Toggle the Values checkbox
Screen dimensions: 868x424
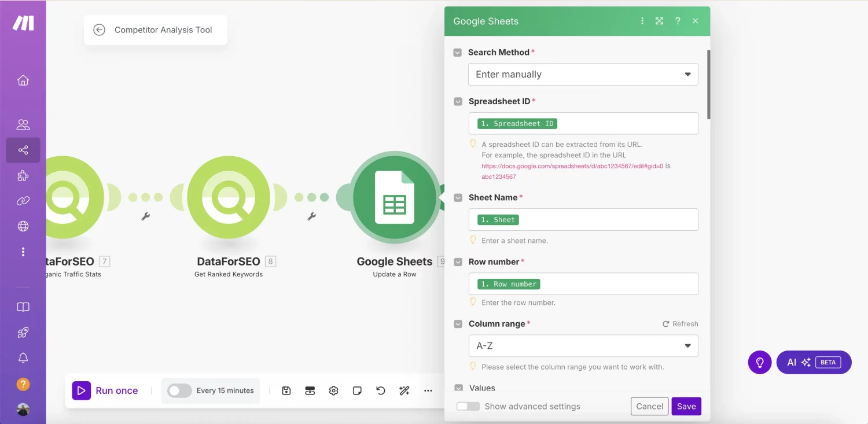click(x=458, y=388)
